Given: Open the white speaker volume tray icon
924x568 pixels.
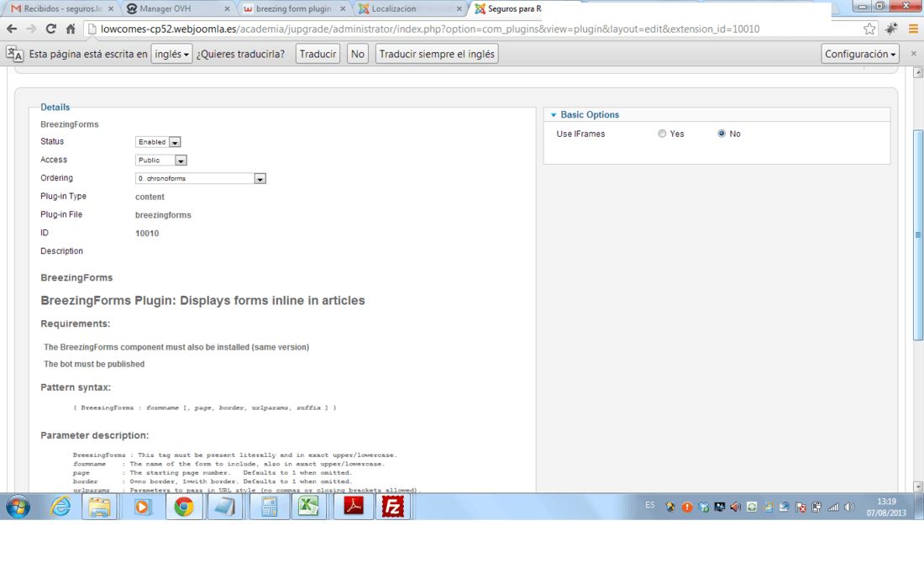Looking at the screenshot, I should pos(849,507).
